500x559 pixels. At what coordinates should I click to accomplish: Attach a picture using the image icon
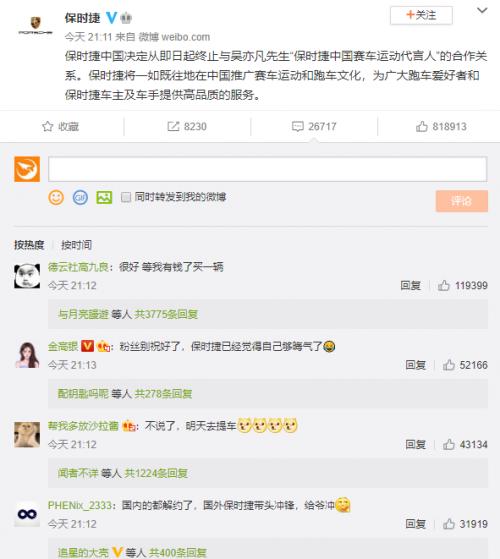coord(104,197)
